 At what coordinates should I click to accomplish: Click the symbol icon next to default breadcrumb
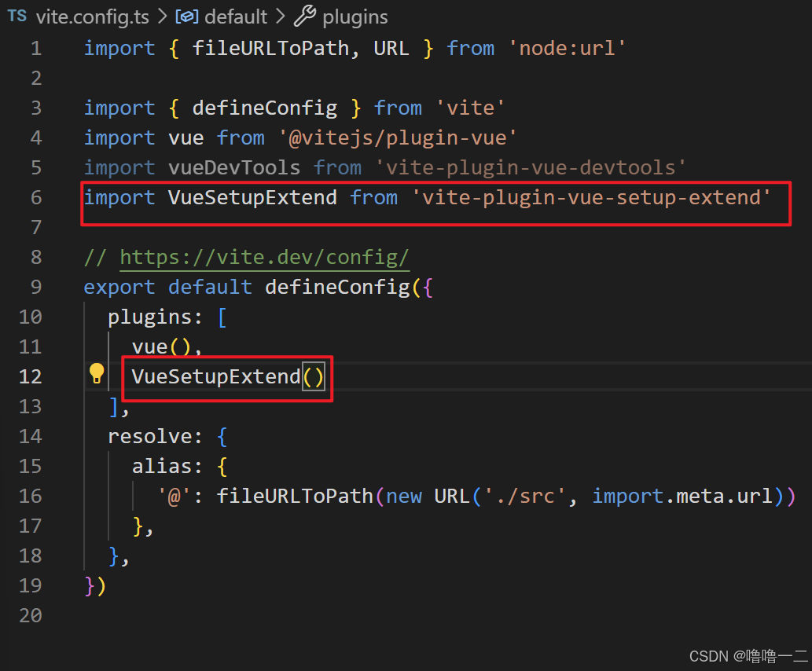tap(186, 16)
